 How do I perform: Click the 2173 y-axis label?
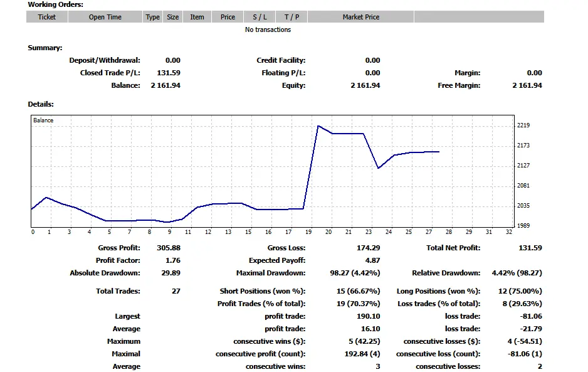(523, 146)
